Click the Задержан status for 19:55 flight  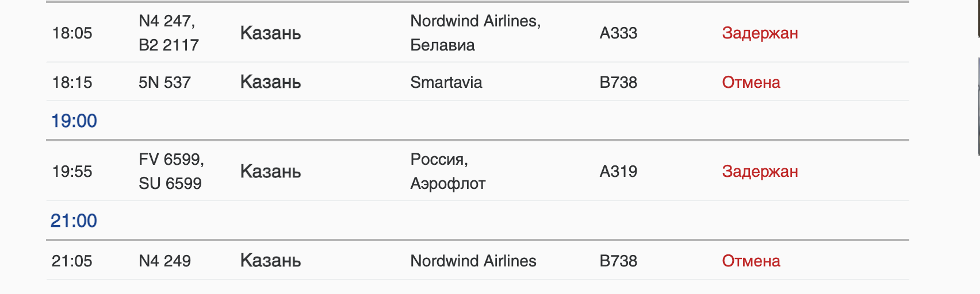(760, 171)
